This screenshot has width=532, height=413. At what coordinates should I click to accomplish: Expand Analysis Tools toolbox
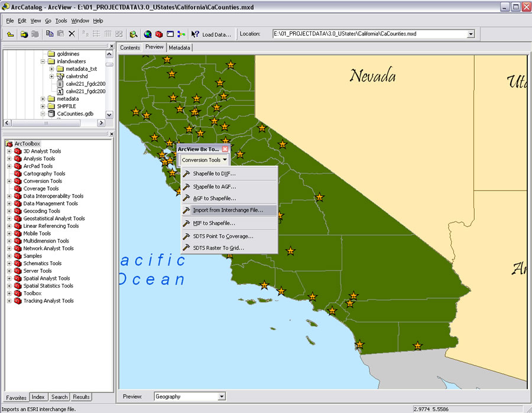(x=9, y=159)
